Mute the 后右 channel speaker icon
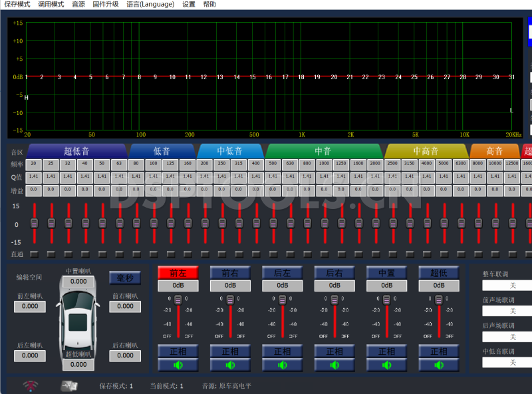The width and height of the screenshot is (532, 394). pyautogui.click(x=334, y=363)
